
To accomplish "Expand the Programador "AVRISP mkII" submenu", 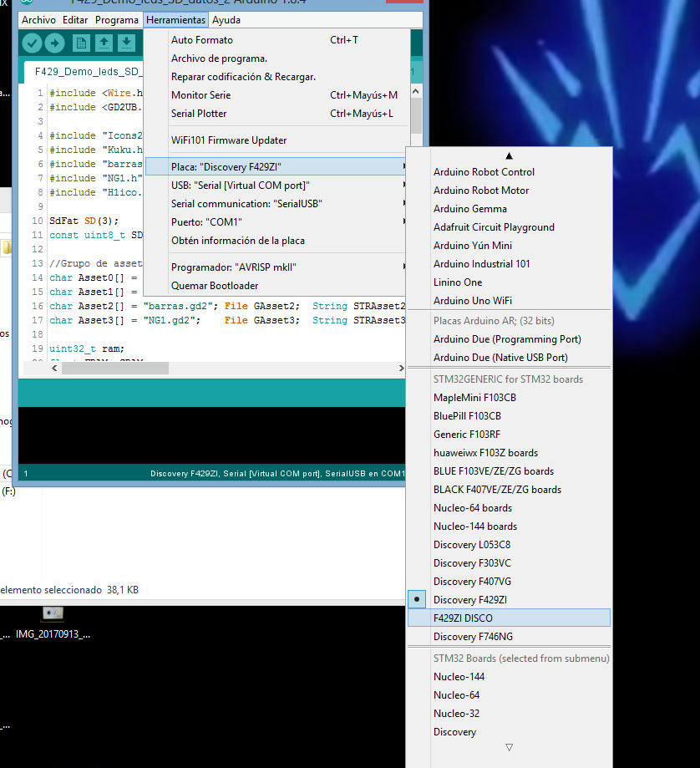I will [x=276, y=267].
